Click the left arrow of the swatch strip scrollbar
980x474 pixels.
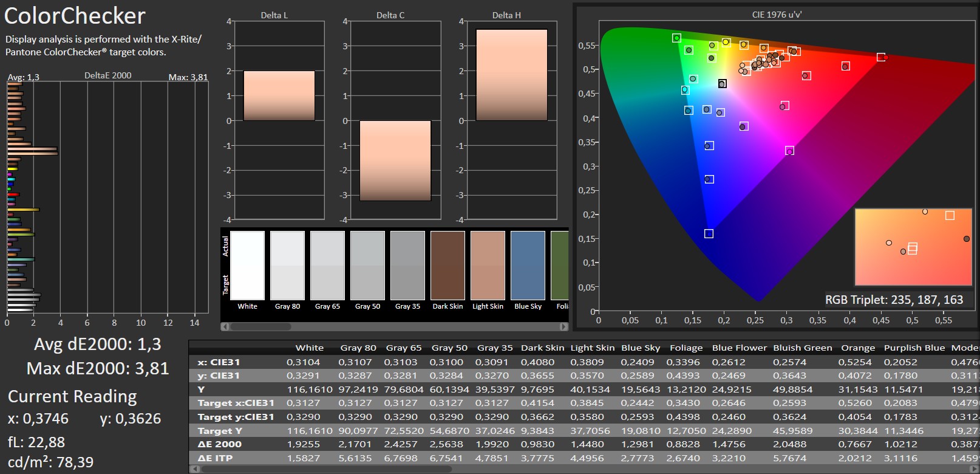[225, 327]
